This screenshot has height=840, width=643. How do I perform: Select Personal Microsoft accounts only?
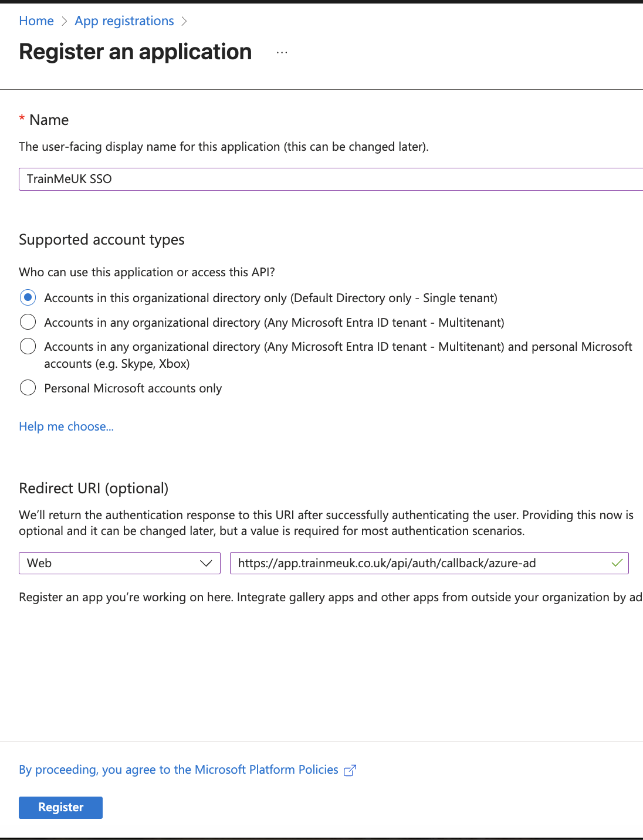point(28,388)
